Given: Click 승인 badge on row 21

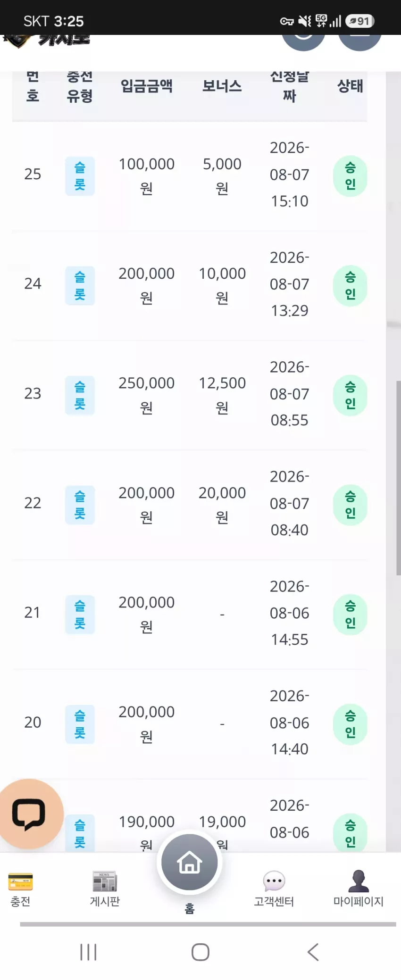Looking at the screenshot, I should click(x=350, y=615).
